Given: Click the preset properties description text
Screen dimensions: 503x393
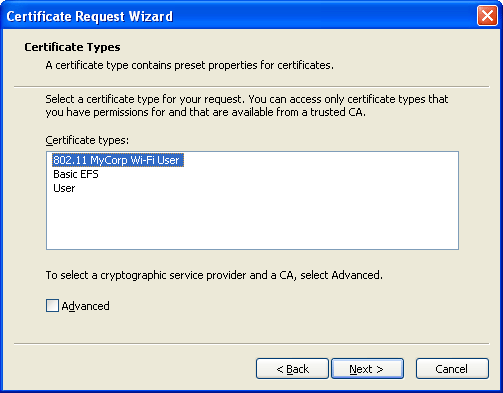Looking at the screenshot, I should 189,65.
